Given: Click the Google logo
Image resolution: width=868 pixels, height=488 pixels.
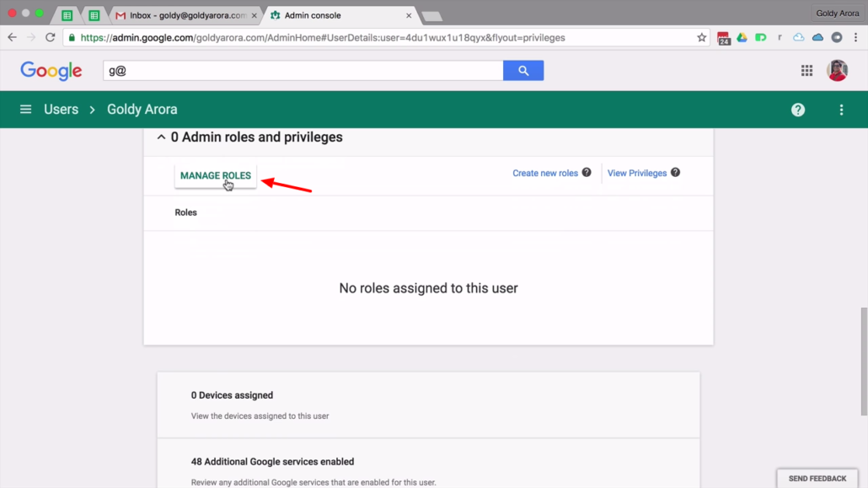Looking at the screenshot, I should pos(51,70).
